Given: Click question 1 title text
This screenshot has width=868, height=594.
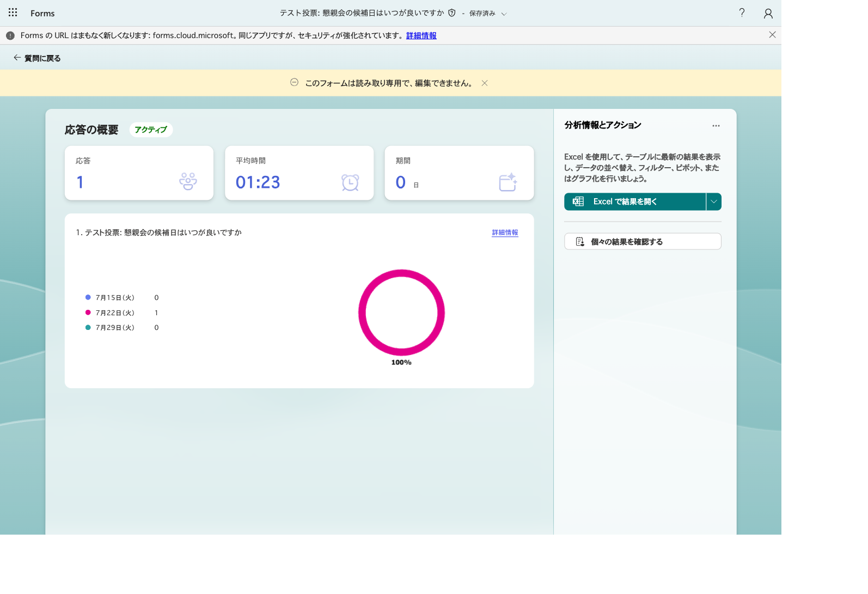Looking at the screenshot, I should 158,232.
